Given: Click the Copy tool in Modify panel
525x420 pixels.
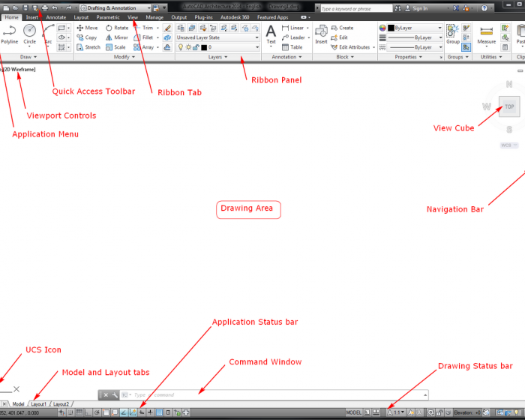Looking at the screenshot, I should coord(87,37).
